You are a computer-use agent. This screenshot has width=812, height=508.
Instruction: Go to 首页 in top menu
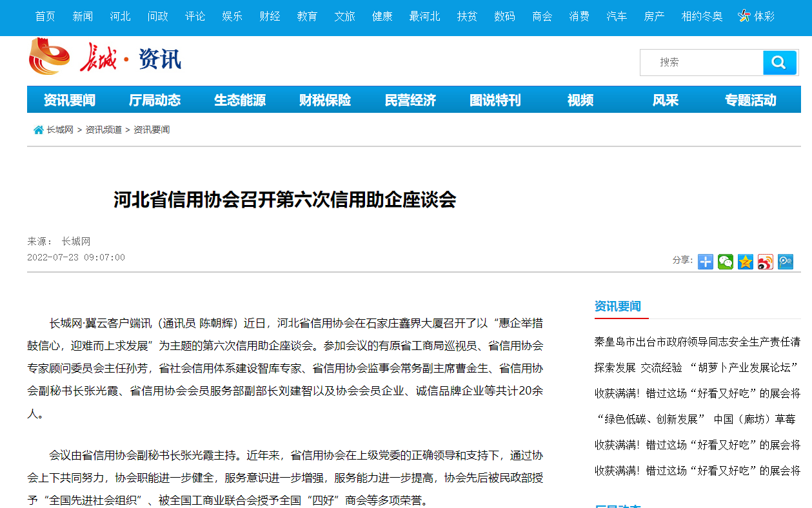click(x=45, y=17)
